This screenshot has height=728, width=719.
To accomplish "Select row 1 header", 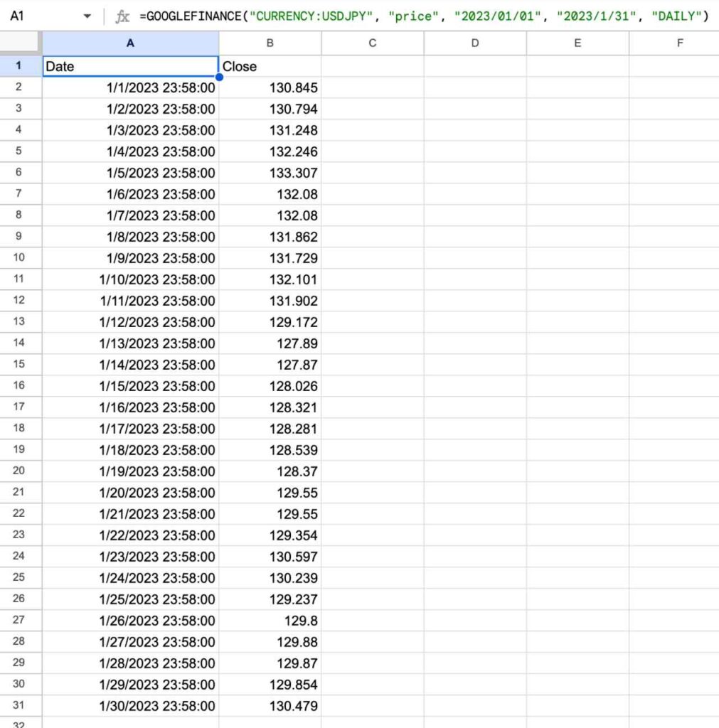I will [19, 66].
